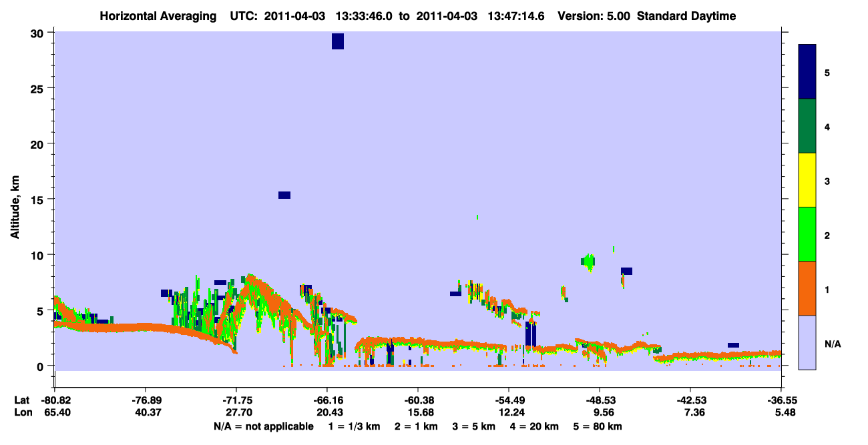Click the 'Lat' row label

[x=22, y=400]
